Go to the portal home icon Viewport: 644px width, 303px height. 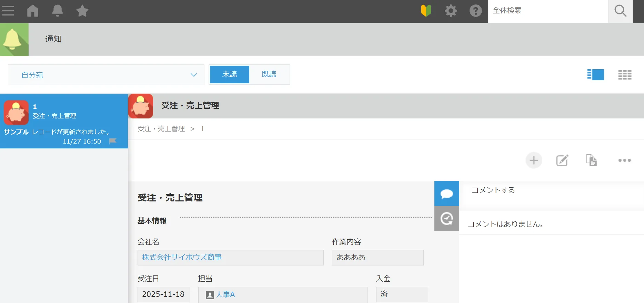[x=33, y=11]
